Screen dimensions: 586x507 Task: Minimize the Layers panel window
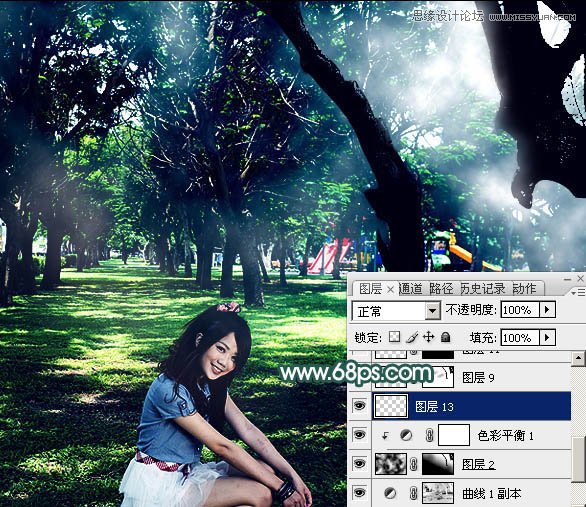(x=567, y=279)
